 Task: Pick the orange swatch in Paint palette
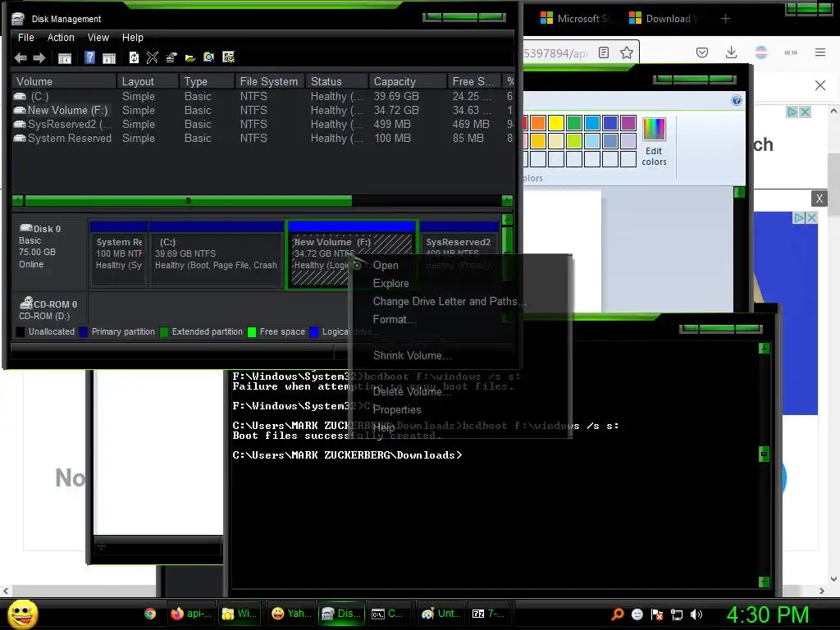click(538, 123)
